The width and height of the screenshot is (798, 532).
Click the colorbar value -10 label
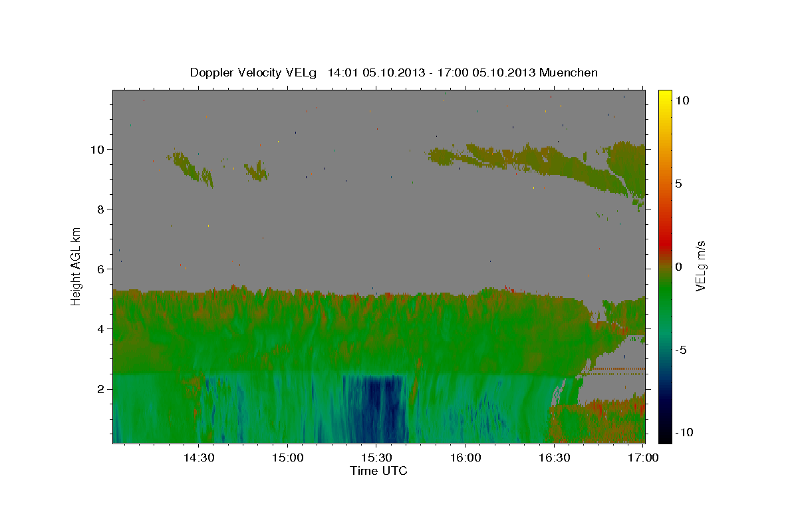pos(683,433)
